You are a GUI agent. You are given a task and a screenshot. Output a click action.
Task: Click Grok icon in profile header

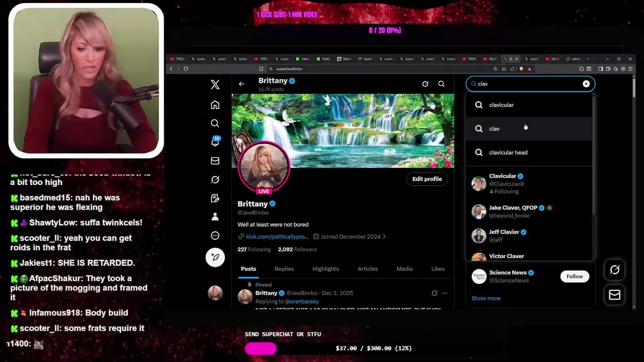tap(425, 84)
